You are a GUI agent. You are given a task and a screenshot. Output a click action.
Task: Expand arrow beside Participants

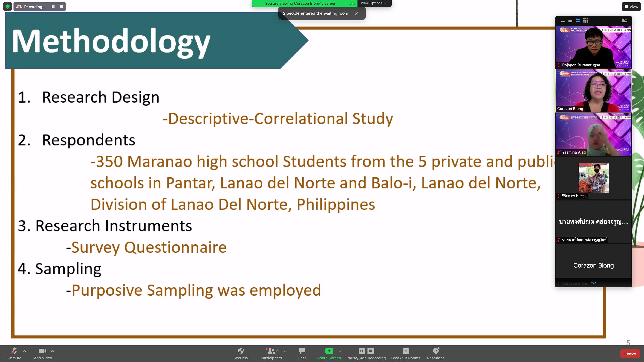click(285, 351)
